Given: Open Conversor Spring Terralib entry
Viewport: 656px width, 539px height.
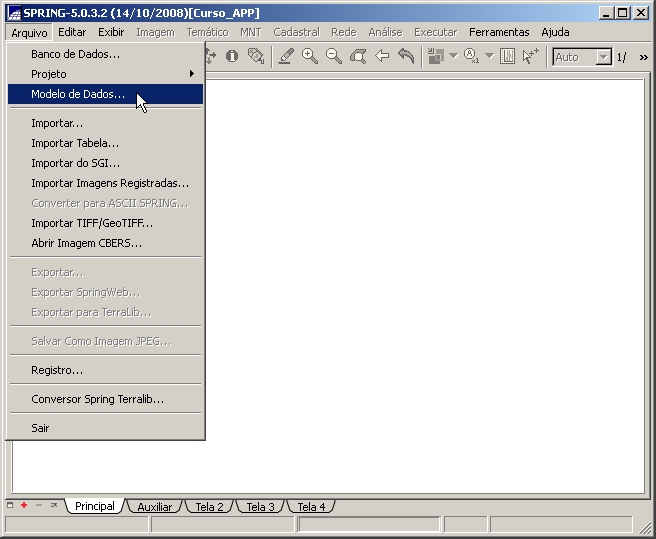Looking at the screenshot, I should tap(97, 399).
